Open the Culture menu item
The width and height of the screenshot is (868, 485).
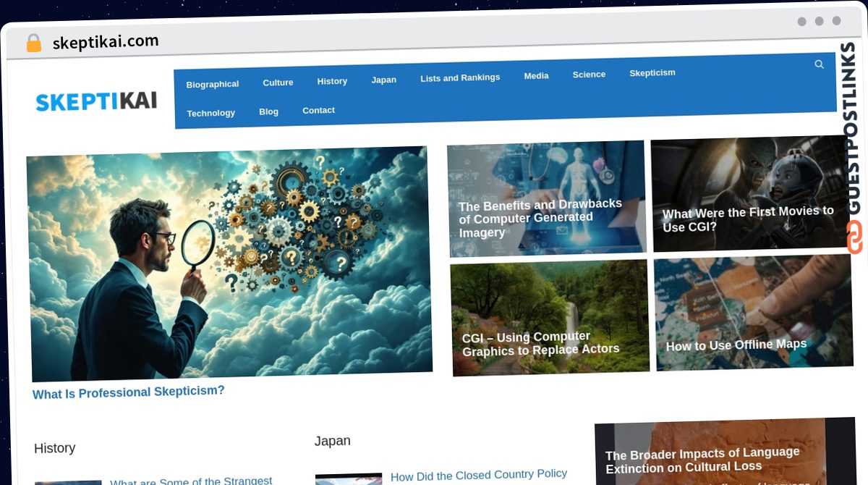[x=278, y=83]
